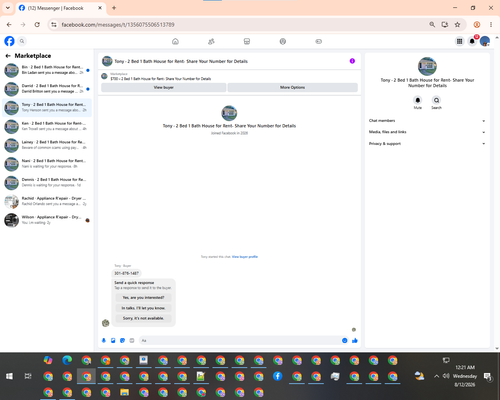This screenshot has height=400, width=500.
Task: Open the Windows Start menu
Action: [9, 376]
